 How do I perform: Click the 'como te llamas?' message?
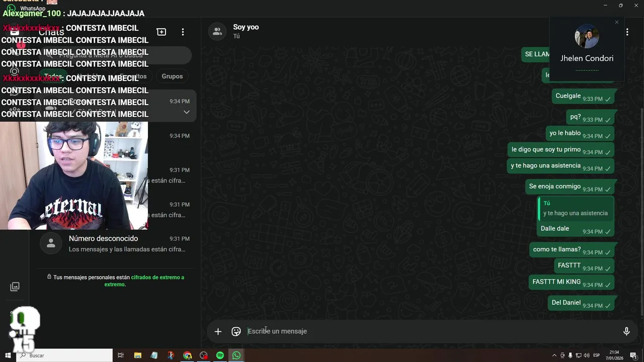[572, 250]
